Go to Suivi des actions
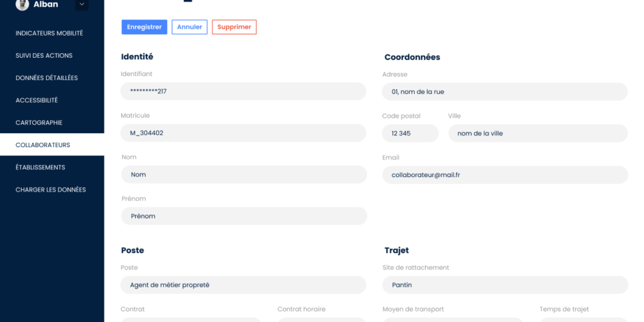The height and width of the screenshot is (322, 644). click(x=44, y=56)
